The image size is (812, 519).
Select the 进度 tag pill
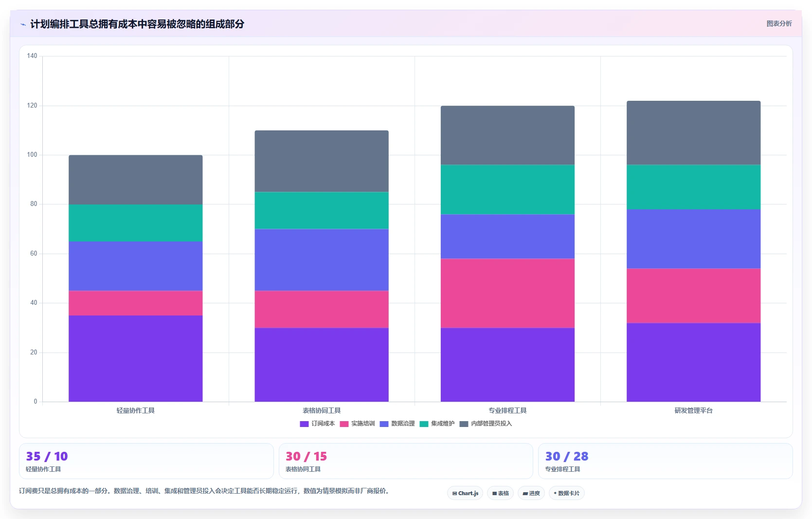[x=531, y=493]
